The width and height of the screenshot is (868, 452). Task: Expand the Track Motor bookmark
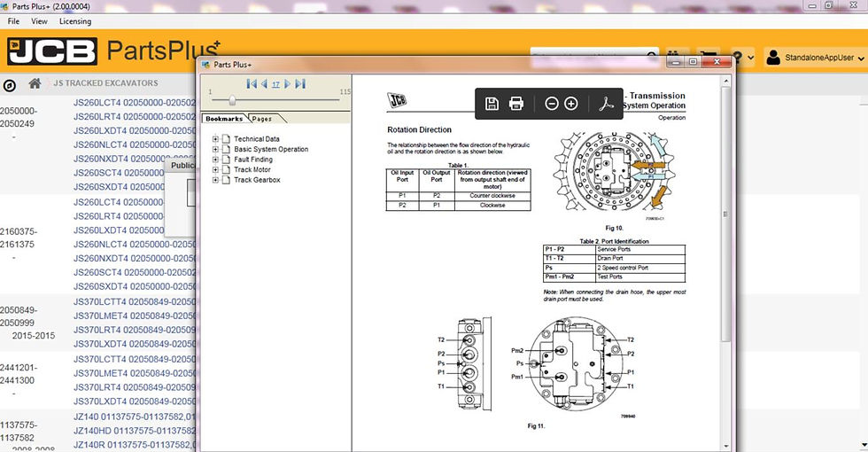click(x=215, y=169)
